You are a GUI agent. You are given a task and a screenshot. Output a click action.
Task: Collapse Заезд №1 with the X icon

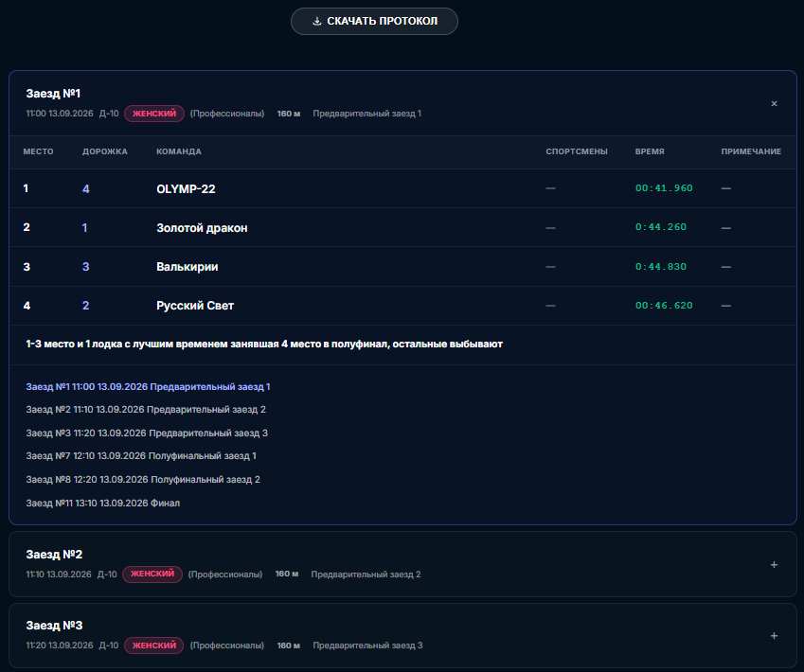click(x=775, y=103)
